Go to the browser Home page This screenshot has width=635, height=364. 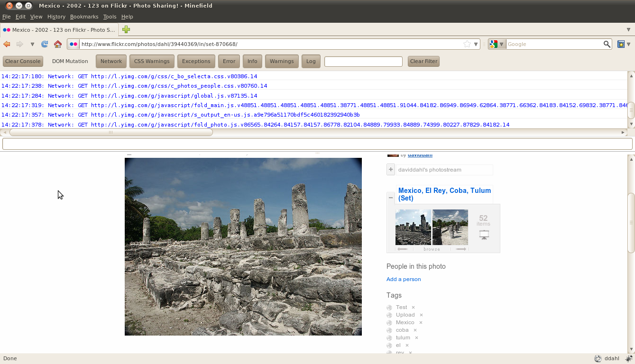point(58,44)
